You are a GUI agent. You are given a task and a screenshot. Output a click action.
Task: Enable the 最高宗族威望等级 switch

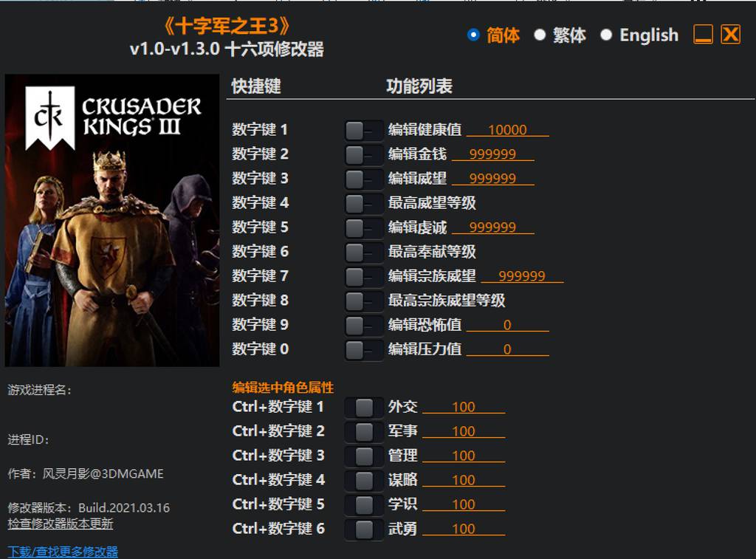pos(363,301)
